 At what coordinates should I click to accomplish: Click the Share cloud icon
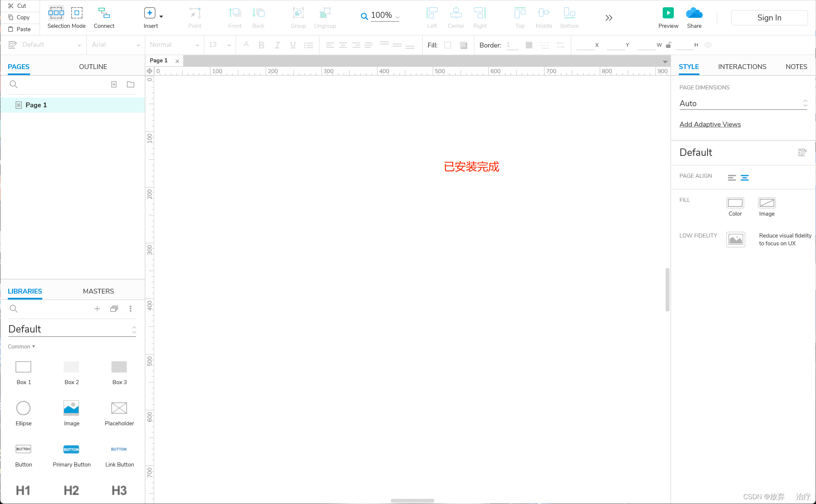click(694, 13)
